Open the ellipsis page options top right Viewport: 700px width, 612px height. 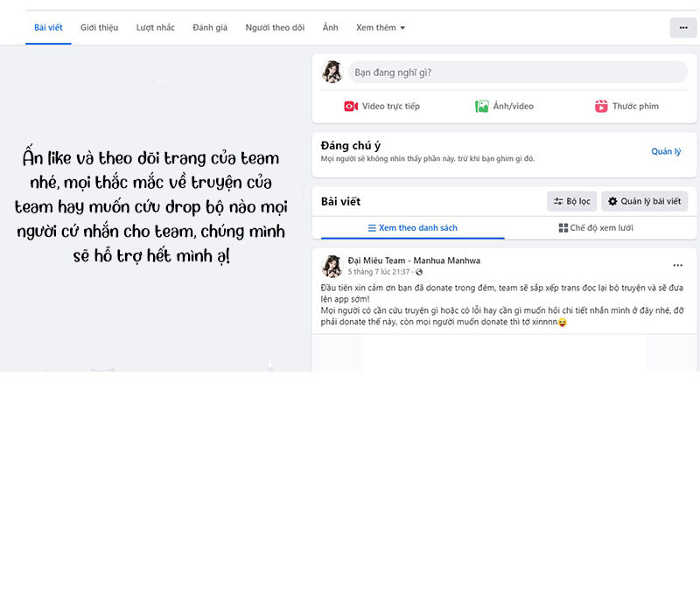point(682,27)
